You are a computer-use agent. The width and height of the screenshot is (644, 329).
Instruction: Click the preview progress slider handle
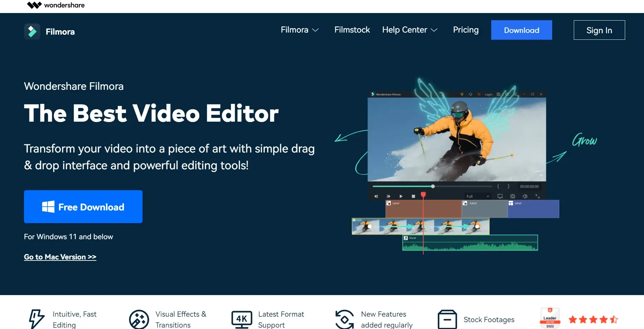[433, 186]
